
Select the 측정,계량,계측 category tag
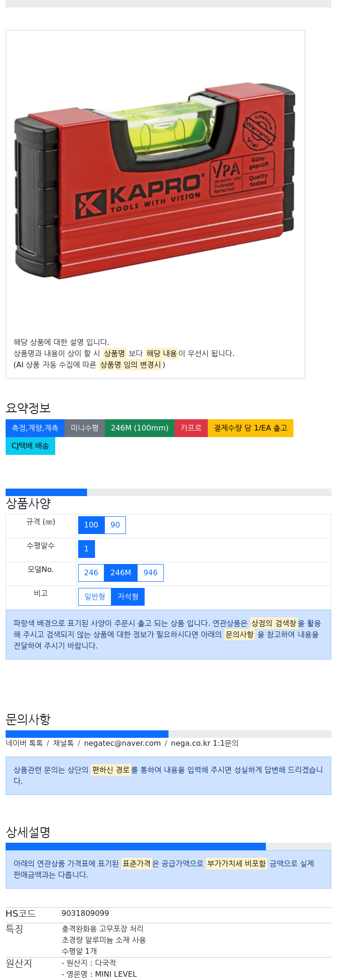point(35,428)
